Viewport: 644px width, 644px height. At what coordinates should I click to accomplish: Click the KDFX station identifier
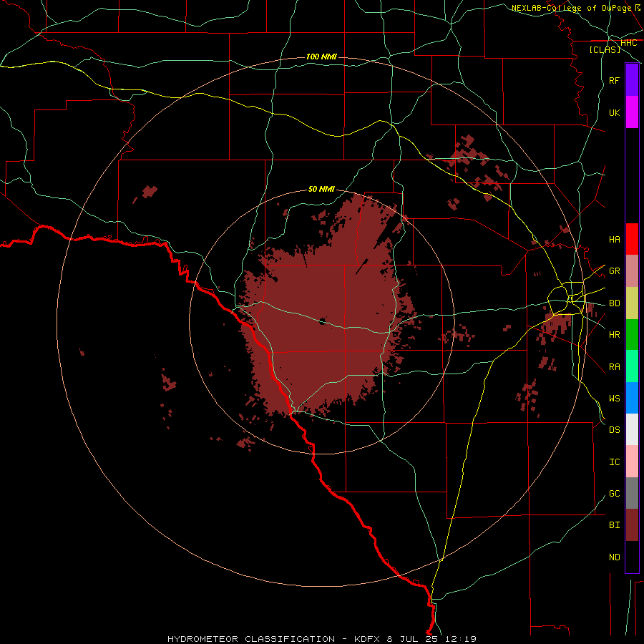click(367, 639)
